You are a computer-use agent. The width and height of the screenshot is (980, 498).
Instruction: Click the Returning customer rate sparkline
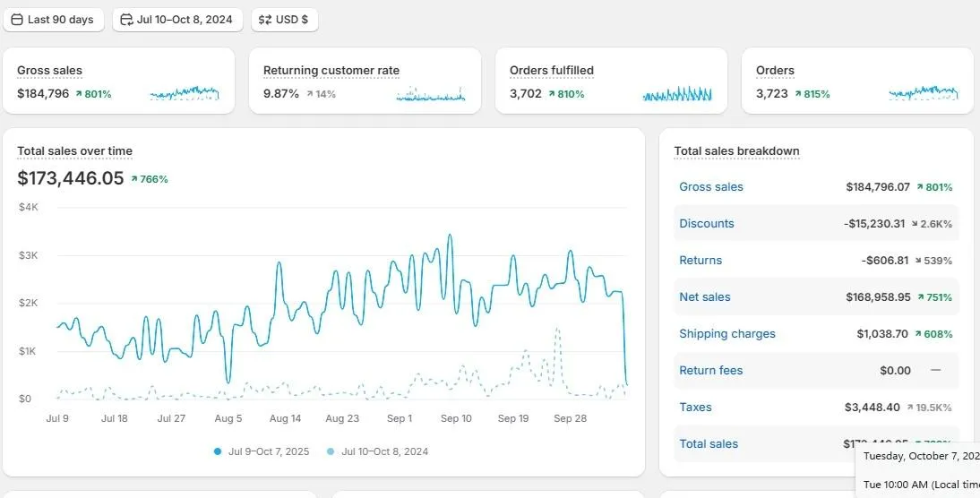[x=431, y=94]
